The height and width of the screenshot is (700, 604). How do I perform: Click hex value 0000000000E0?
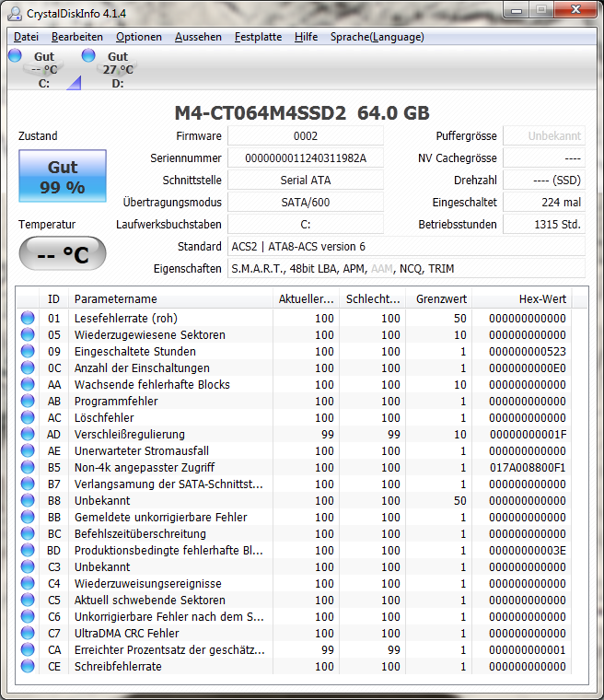[528, 367]
